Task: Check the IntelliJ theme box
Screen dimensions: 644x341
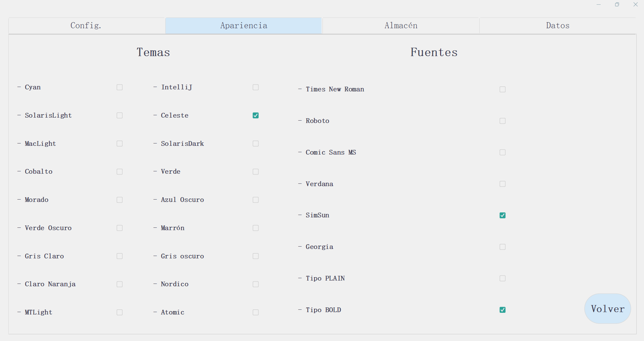Action: point(256,87)
